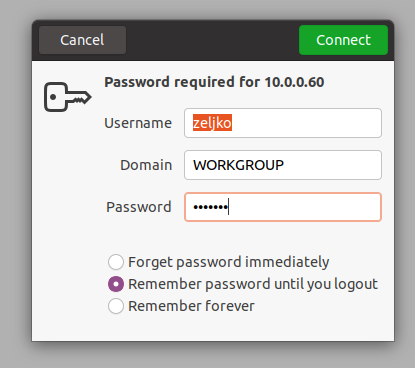Click the key icon in the dialog
This screenshot has width=415, height=368.
[68, 97]
